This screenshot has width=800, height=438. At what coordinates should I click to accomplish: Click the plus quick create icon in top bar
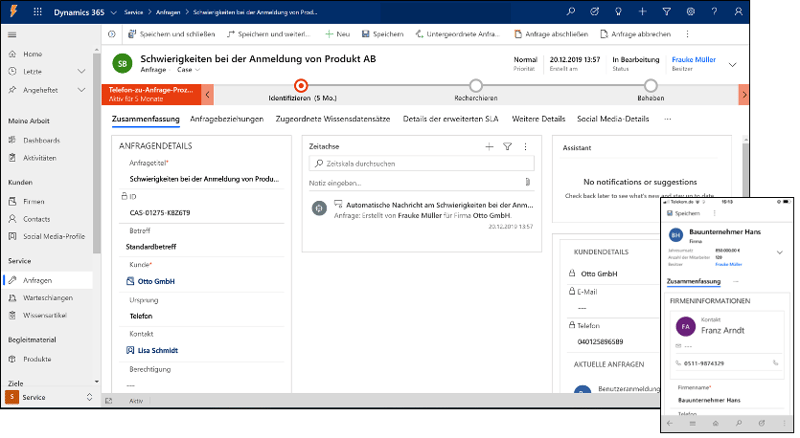pos(642,11)
